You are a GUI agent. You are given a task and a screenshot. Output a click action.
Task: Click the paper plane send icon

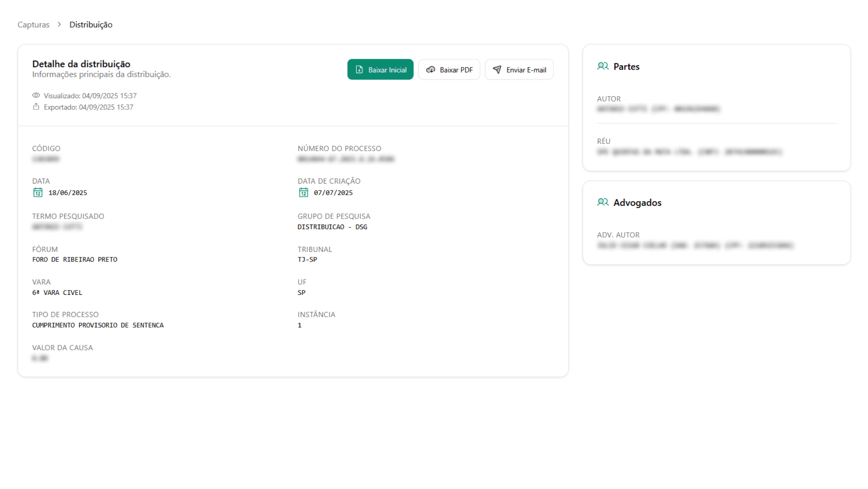(x=497, y=70)
